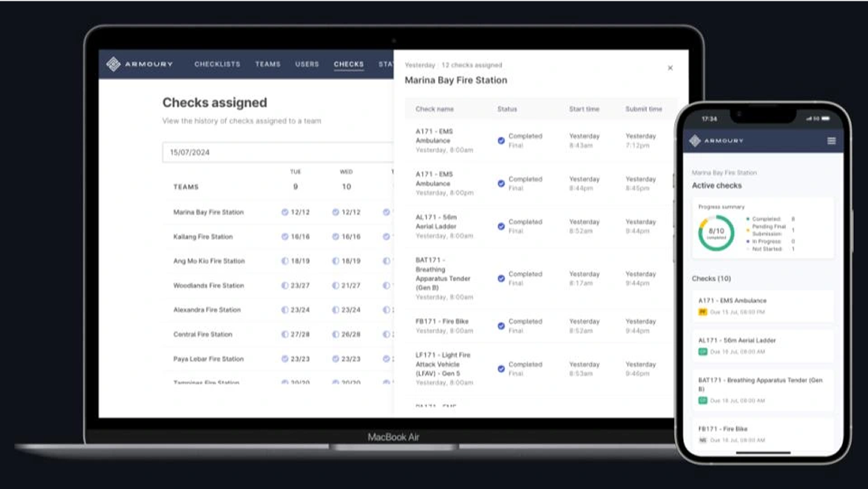Open the Teams tab in navbar
Image resolution: width=868 pixels, height=489 pixels.
point(268,64)
